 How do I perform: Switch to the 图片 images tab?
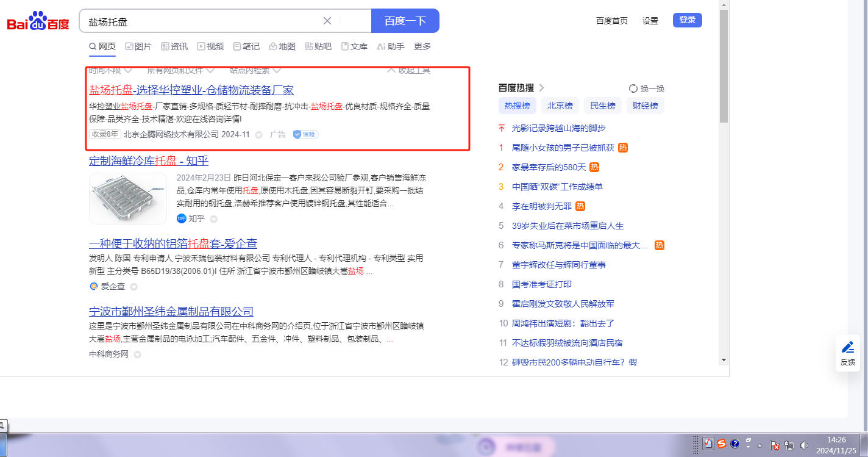tap(138, 46)
